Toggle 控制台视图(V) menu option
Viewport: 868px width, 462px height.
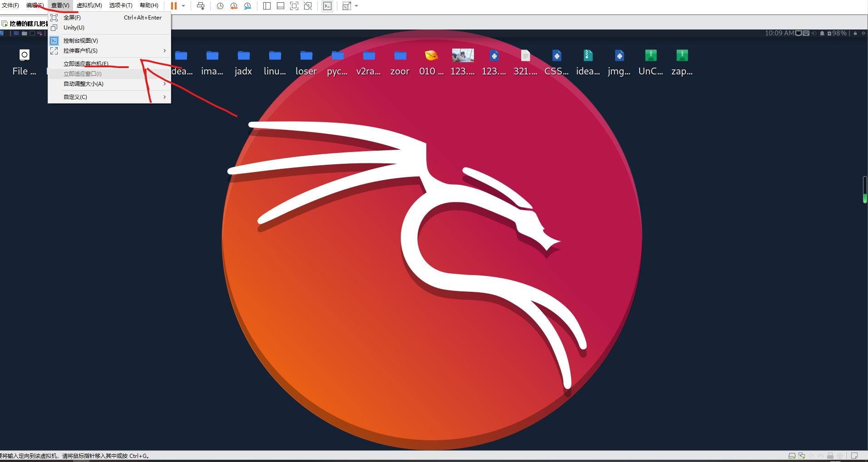tap(109, 41)
